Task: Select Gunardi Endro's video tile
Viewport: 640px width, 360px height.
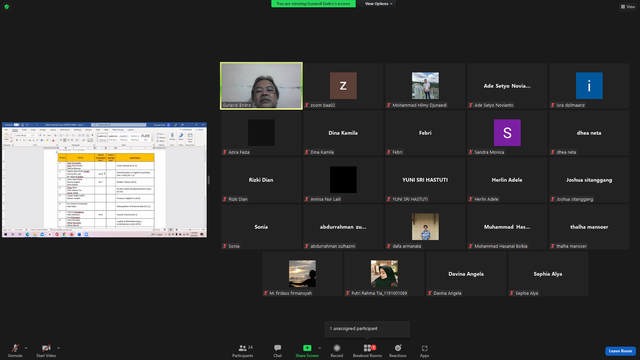Action: point(261,86)
